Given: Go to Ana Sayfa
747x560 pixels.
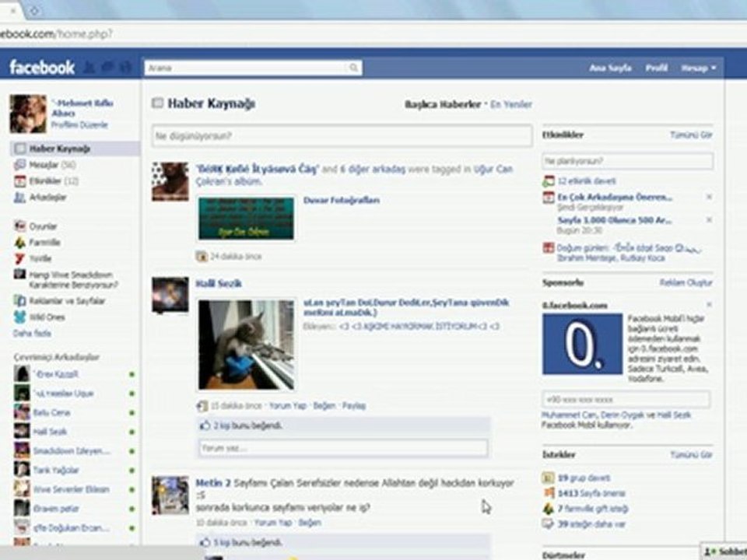Looking at the screenshot, I should point(610,68).
